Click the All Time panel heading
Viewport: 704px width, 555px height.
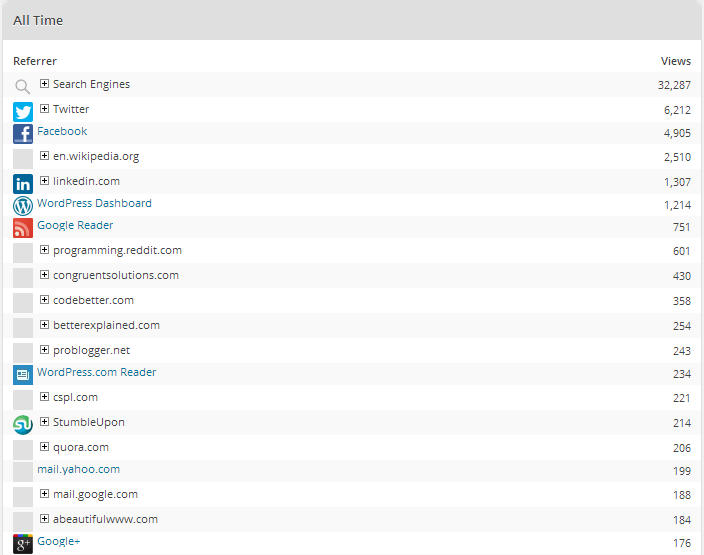[x=38, y=21]
